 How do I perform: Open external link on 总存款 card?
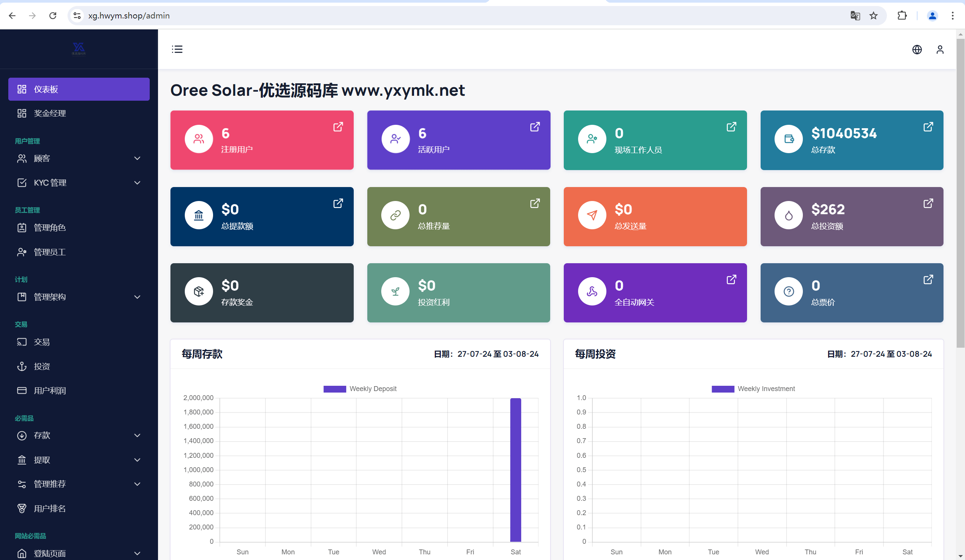point(928,127)
